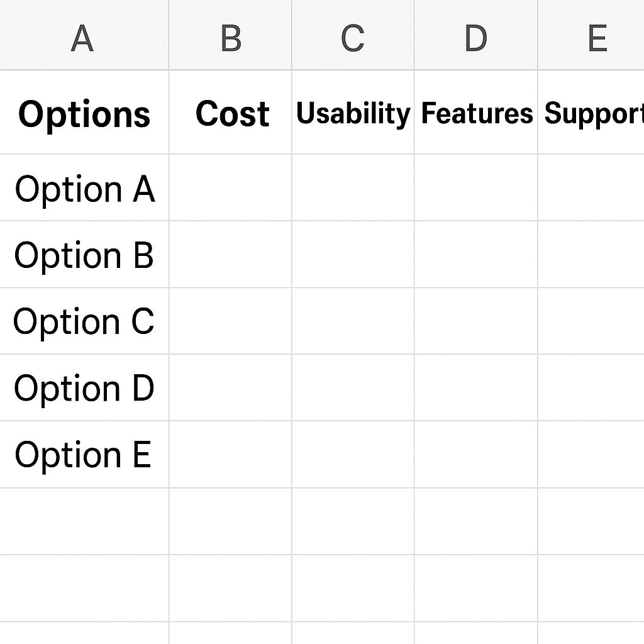Viewport: 644px width, 644px height.
Task: Select column B header
Action: (230, 35)
